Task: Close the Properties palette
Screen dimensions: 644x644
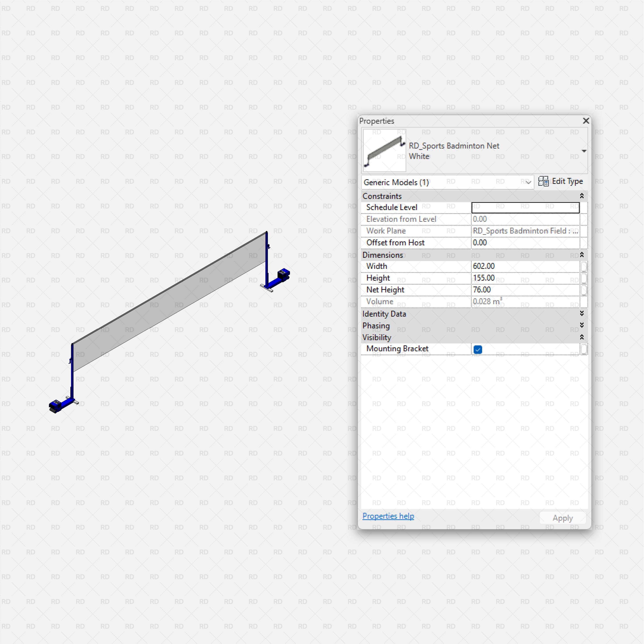Action: pyautogui.click(x=586, y=121)
